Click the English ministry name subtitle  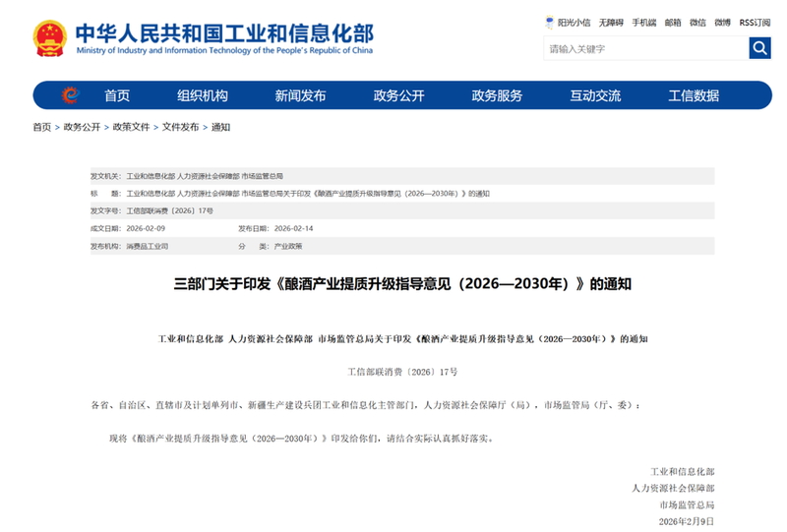click(x=225, y=50)
